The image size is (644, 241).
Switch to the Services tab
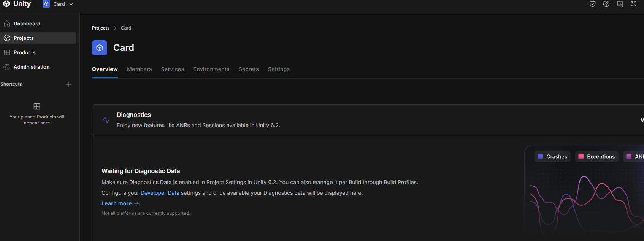[x=172, y=69]
